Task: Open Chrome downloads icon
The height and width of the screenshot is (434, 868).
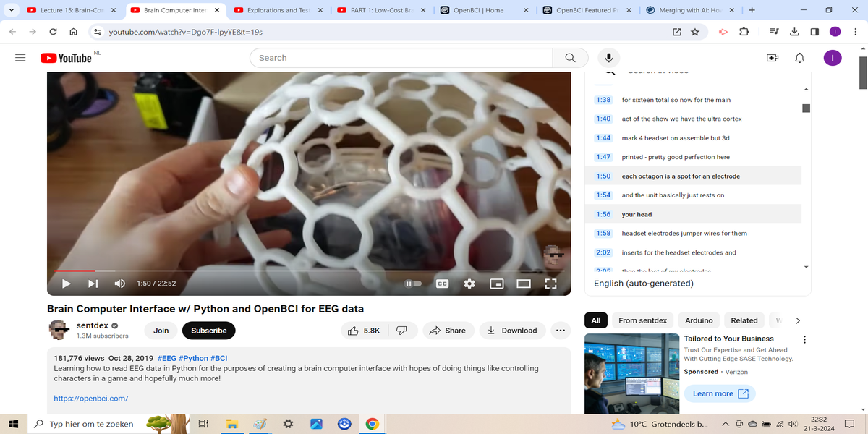Action: [794, 32]
